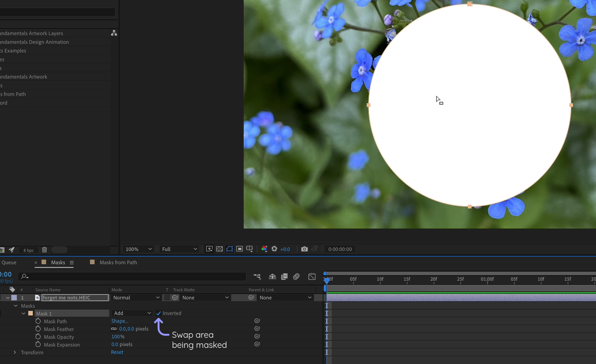
Task: Click the reset exposure aperture icon
Action: 274,249
